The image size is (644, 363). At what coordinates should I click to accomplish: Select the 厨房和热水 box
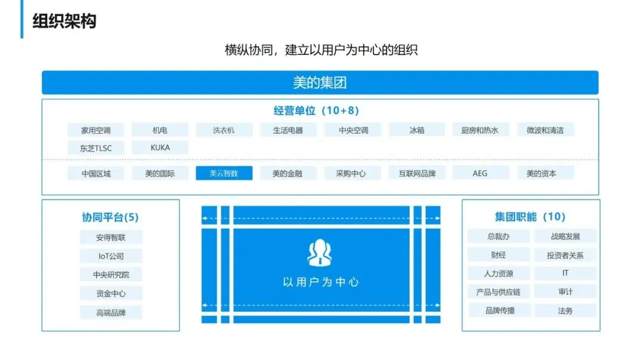481,130
